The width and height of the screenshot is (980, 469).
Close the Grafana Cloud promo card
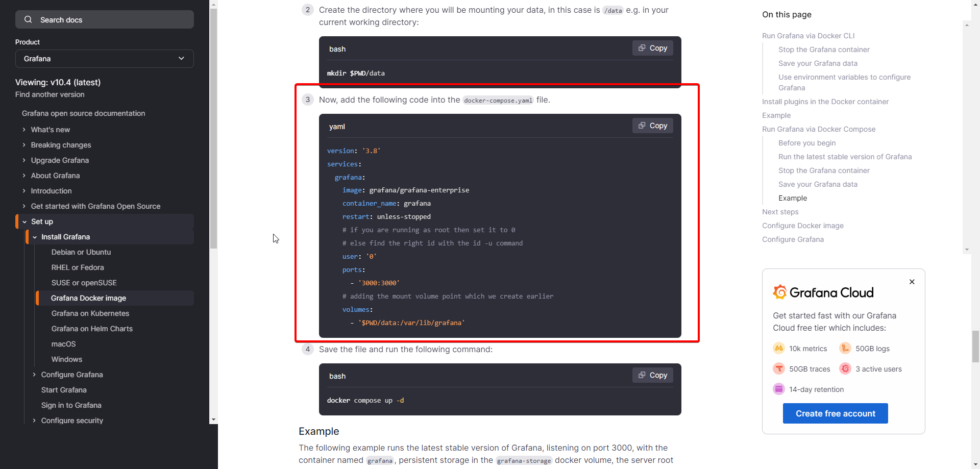tap(912, 282)
